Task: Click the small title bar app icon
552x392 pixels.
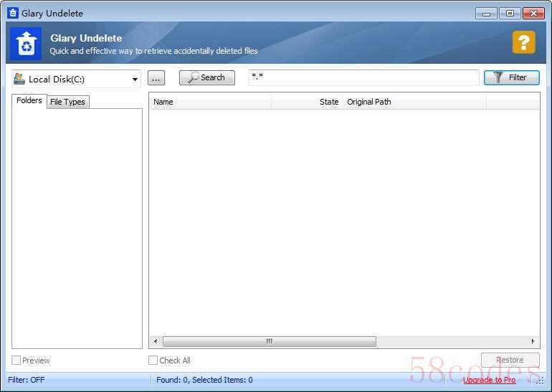Action: (x=13, y=13)
